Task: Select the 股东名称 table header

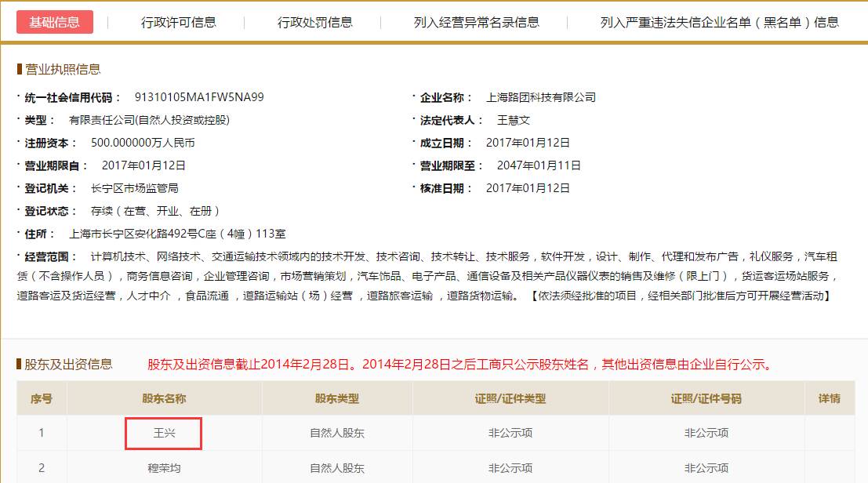Action: (162, 398)
